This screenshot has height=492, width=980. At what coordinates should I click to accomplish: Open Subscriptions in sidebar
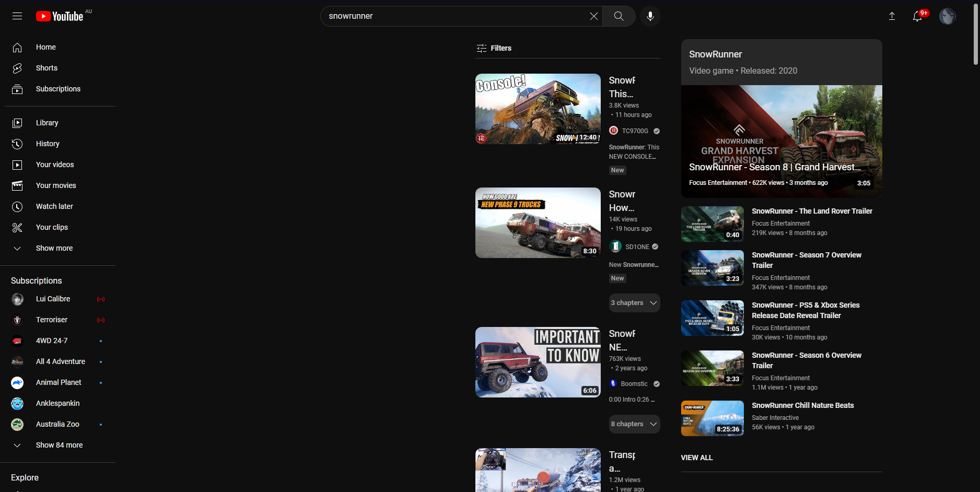coord(60,89)
